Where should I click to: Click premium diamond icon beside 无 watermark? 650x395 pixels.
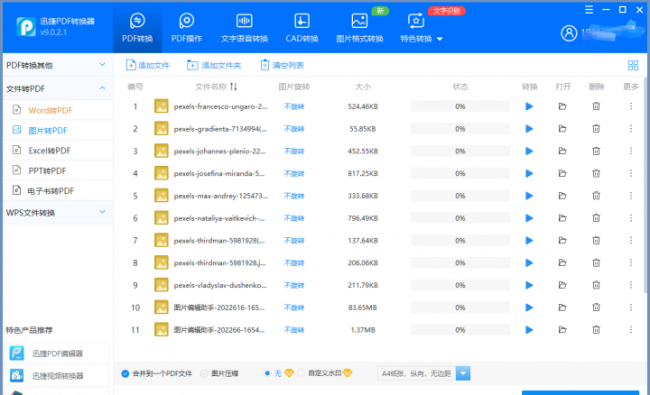coord(289,373)
